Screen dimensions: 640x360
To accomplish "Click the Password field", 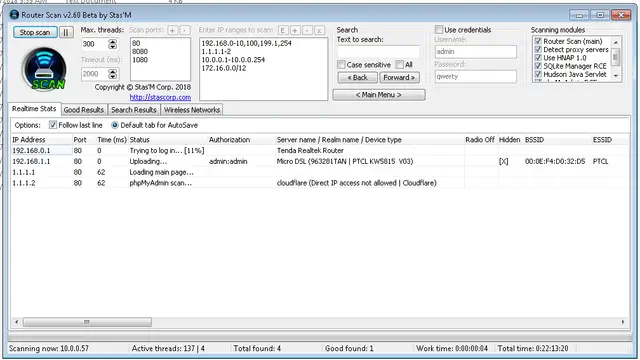I will point(476,76).
